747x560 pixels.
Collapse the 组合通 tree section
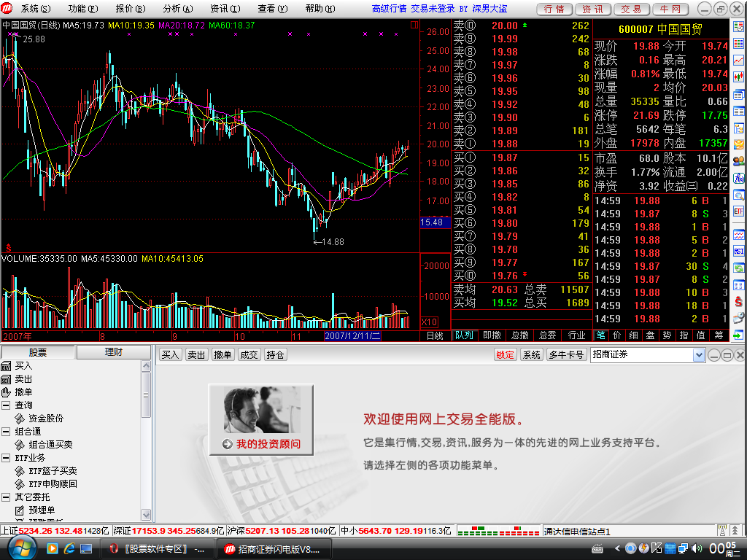click(6, 432)
